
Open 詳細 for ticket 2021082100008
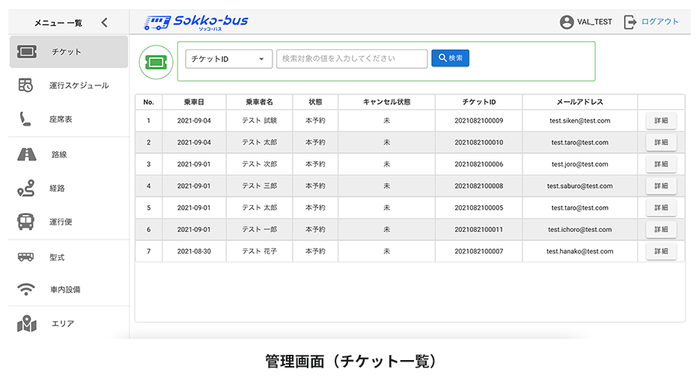pos(661,186)
